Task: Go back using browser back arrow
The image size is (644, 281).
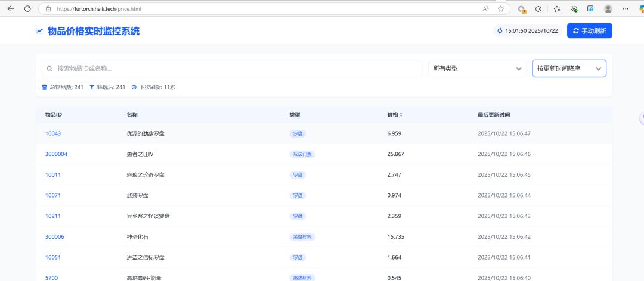Action: (11, 8)
